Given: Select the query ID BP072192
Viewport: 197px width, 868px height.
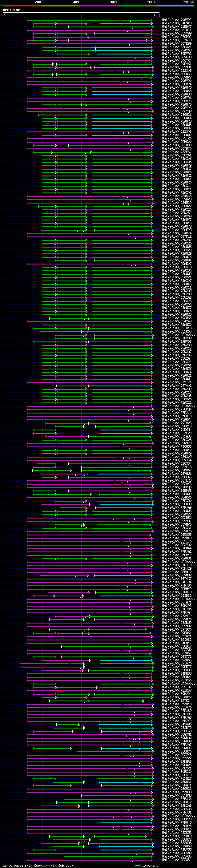Looking at the screenshot, I should [x=11, y=10].
